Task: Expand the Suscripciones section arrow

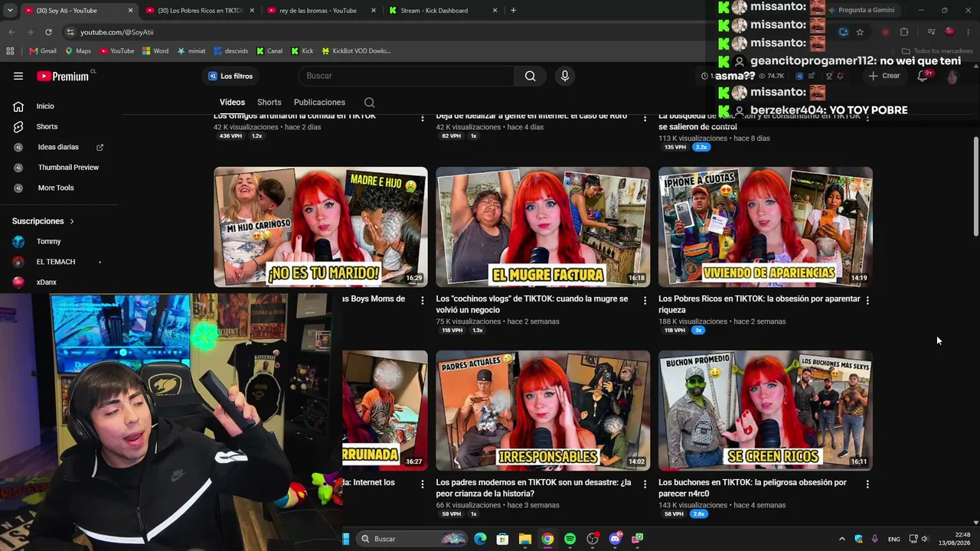Action: (72, 221)
